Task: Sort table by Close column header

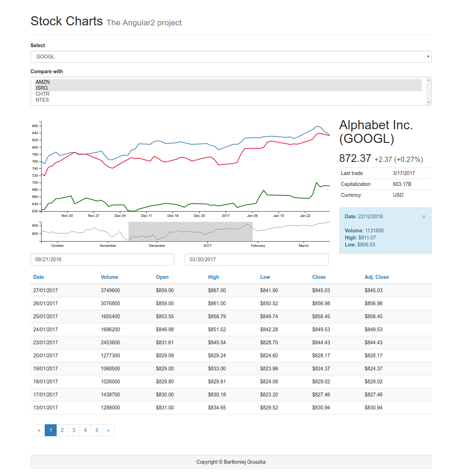Action: coord(319,277)
